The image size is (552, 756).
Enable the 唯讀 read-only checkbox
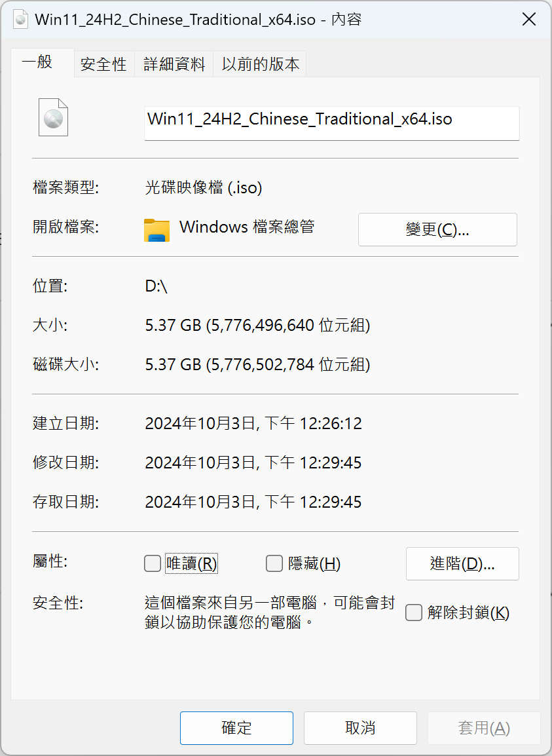pyautogui.click(x=153, y=563)
